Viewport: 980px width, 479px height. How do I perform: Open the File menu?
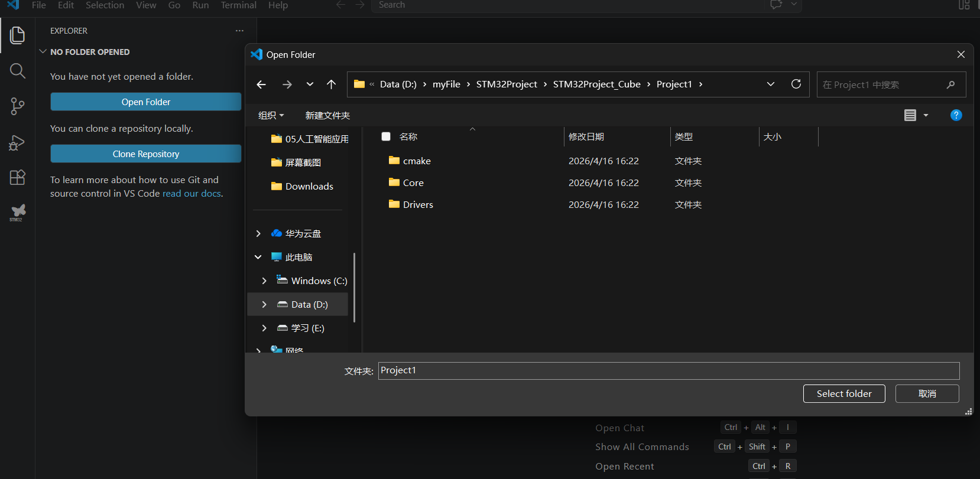(x=39, y=5)
